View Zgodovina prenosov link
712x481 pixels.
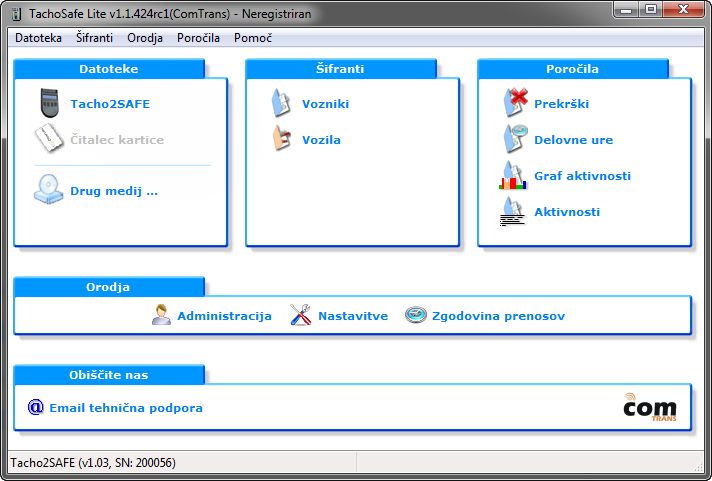click(499, 316)
